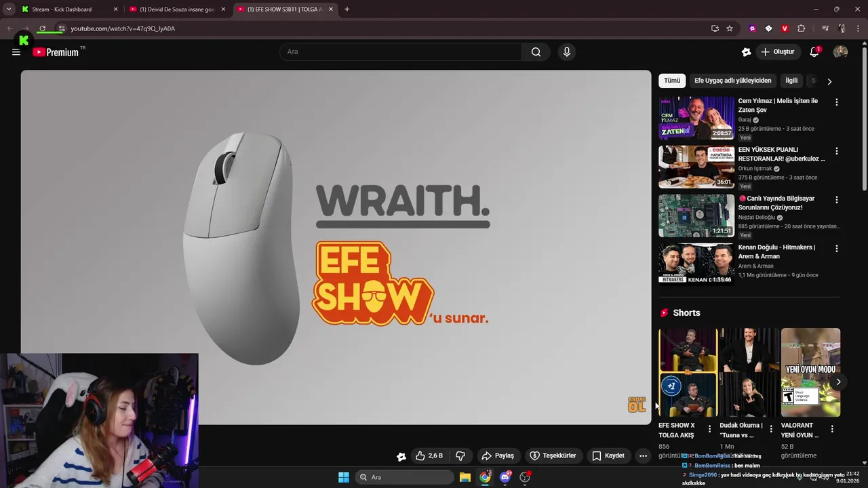Screen dimensions: 868x488
Task: Reload the page in browser toolbar
Action: click(42, 28)
